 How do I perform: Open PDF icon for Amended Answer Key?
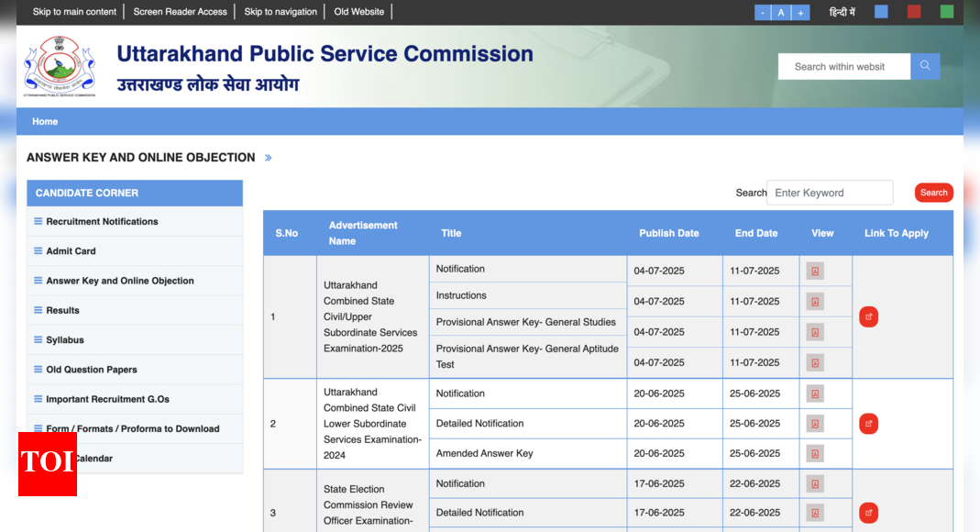pos(815,454)
